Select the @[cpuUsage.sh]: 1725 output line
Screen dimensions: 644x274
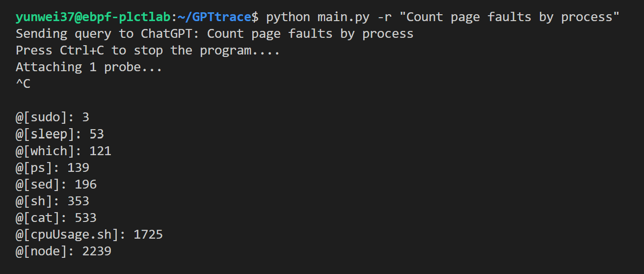tap(89, 234)
